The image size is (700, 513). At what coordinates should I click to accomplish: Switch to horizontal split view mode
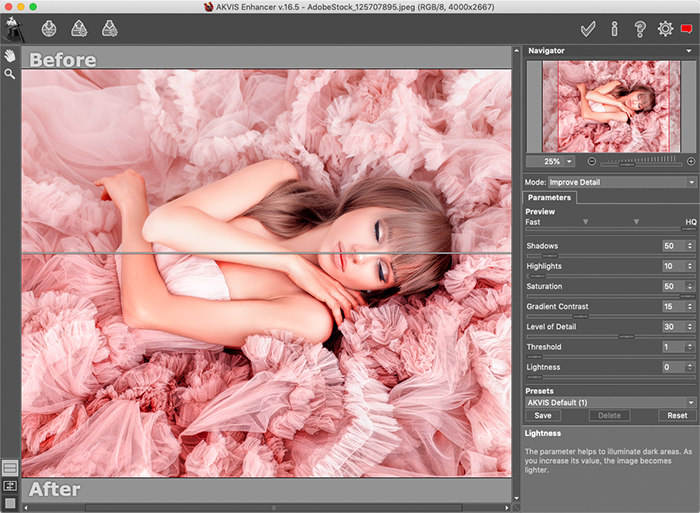click(10, 468)
